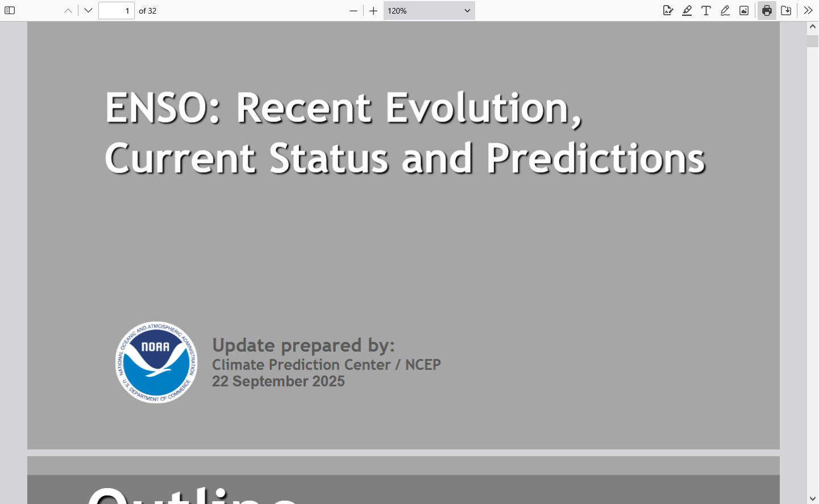
Task: Select the add text tool
Action: (x=706, y=10)
